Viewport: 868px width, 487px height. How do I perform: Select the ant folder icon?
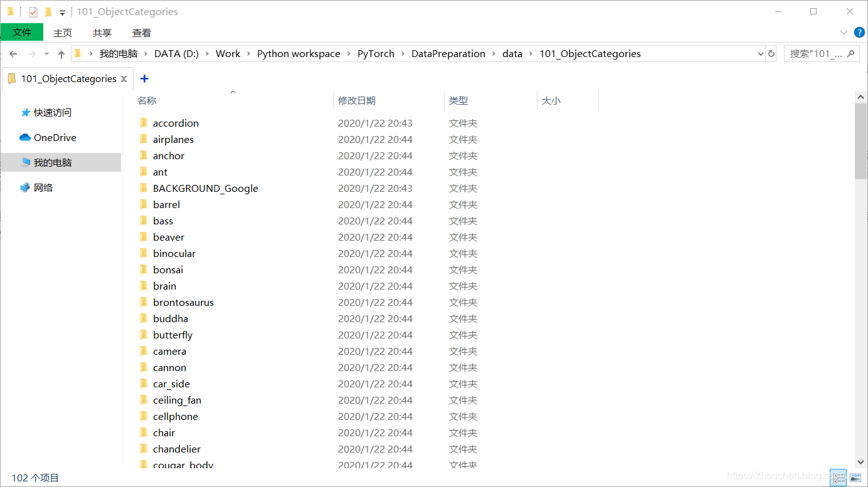tap(144, 172)
